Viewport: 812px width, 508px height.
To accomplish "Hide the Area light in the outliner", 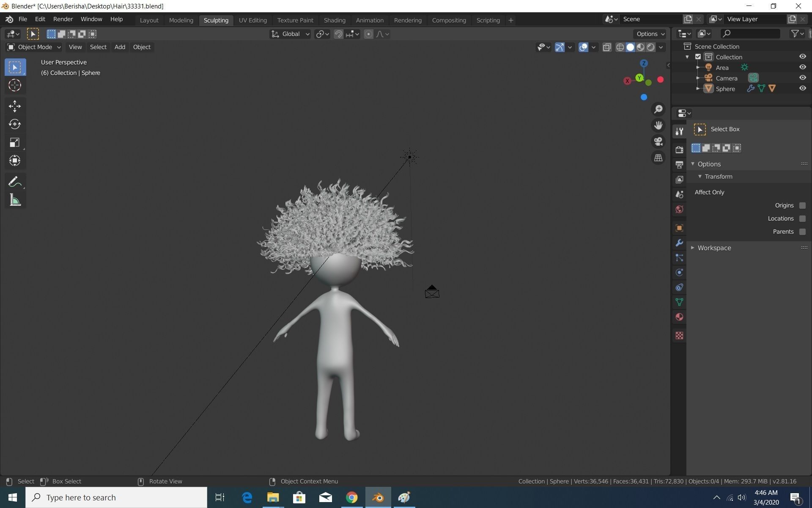I will click(802, 67).
